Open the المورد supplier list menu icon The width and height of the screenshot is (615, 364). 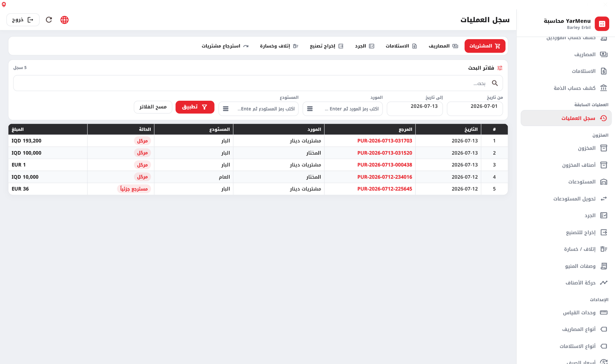pyautogui.click(x=310, y=109)
